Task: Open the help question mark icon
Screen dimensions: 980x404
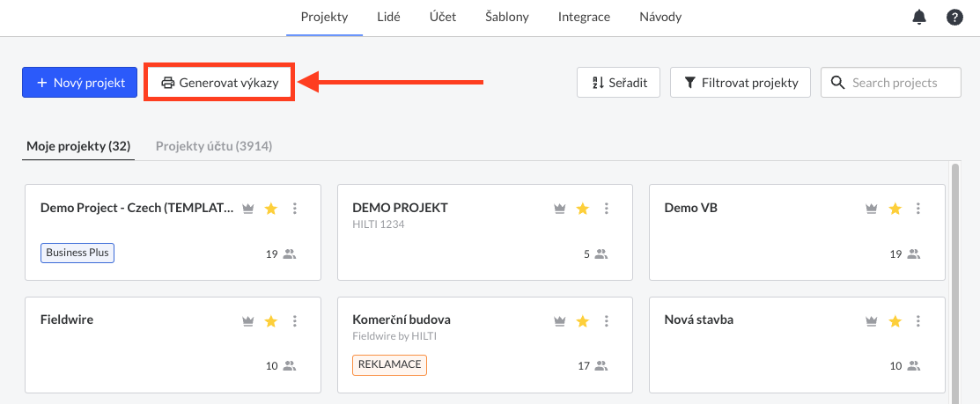Action: click(x=954, y=18)
